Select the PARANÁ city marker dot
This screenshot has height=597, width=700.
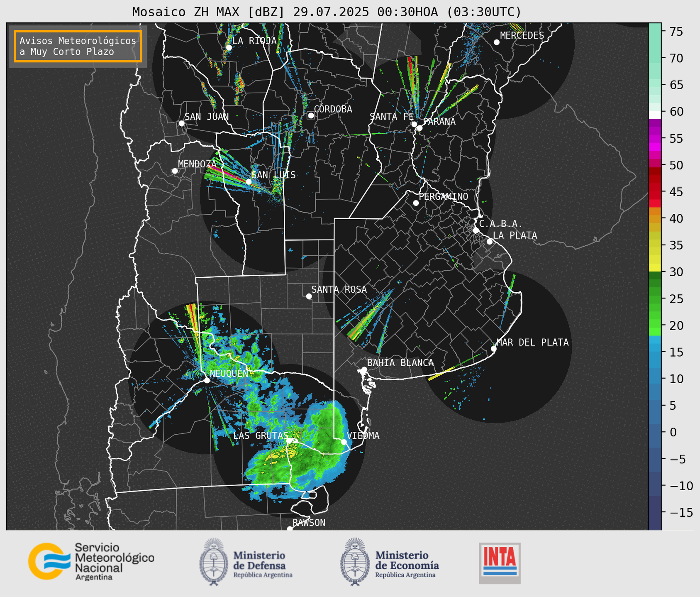pos(420,128)
